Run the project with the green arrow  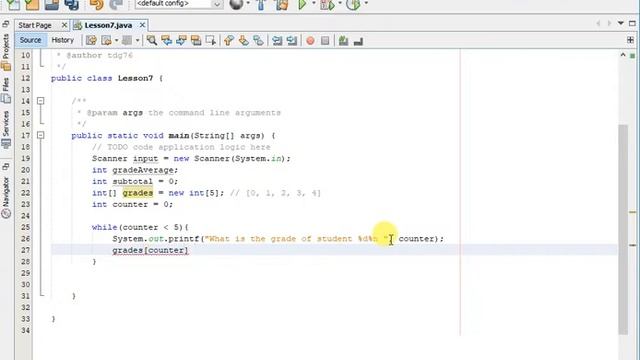click(x=302, y=4)
